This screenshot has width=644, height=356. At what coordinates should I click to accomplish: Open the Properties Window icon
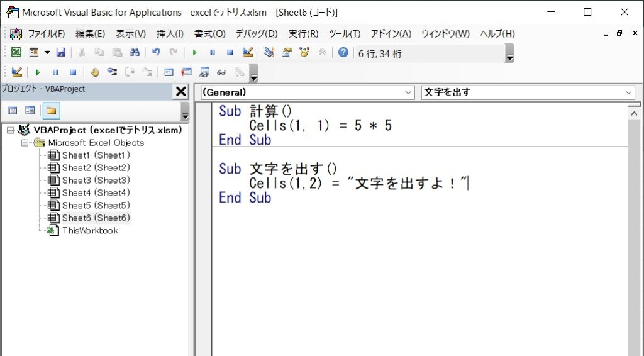point(287,52)
